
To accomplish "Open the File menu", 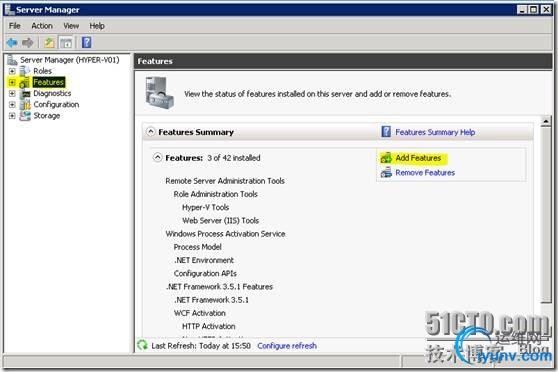I will pyautogui.click(x=15, y=26).
